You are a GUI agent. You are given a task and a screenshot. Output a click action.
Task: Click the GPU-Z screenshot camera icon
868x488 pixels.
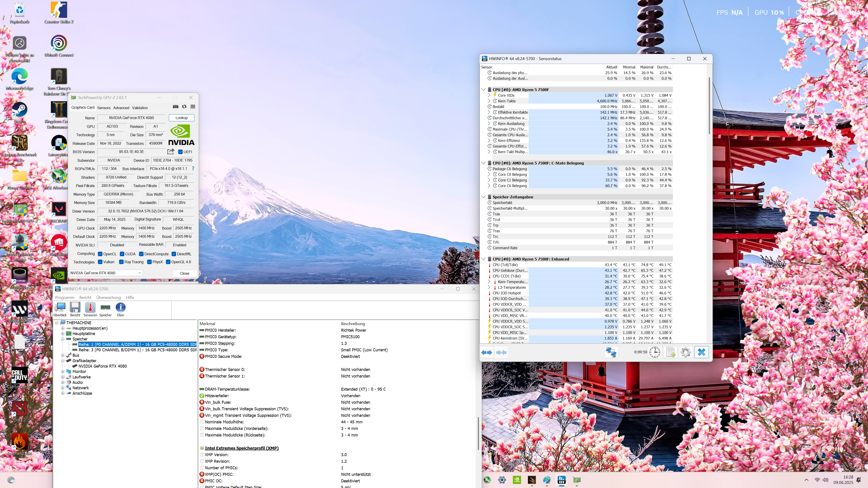click(176, 107)
